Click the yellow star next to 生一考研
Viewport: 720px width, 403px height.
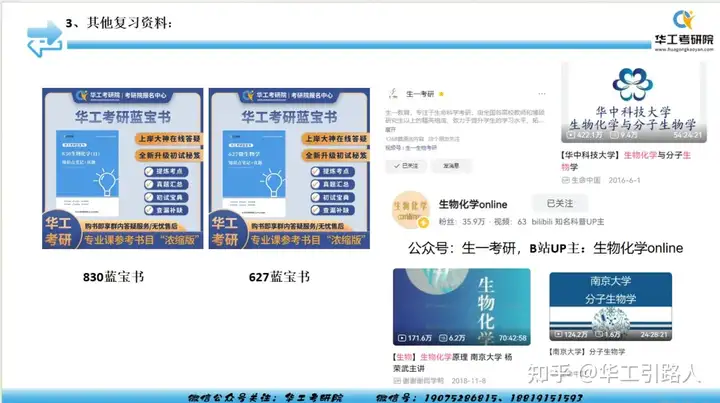pyautogui.click(x=441, y=94)
